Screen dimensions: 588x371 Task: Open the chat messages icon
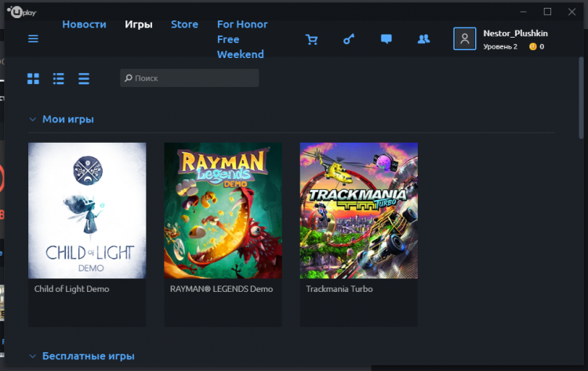point(387,39)
